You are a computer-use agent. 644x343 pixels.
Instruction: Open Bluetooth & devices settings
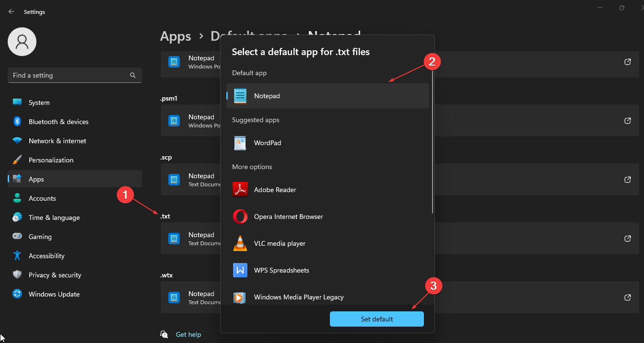click(x=59, y=122)
